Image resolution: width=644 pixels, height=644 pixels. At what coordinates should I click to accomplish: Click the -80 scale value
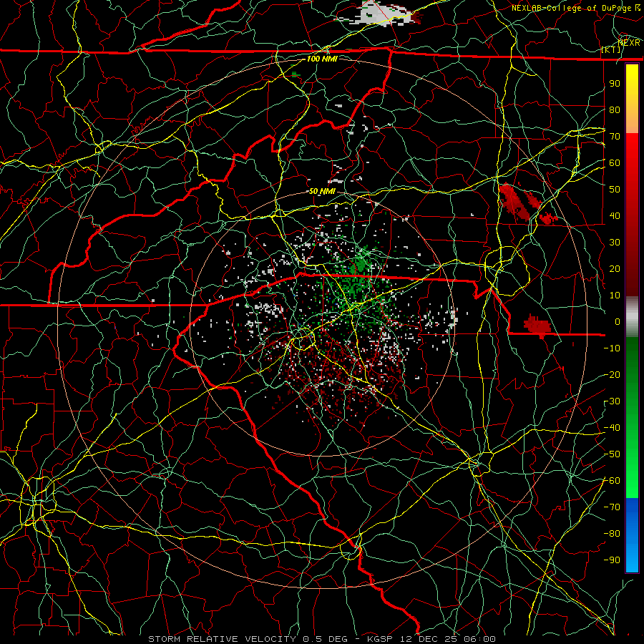pos(612,534)
